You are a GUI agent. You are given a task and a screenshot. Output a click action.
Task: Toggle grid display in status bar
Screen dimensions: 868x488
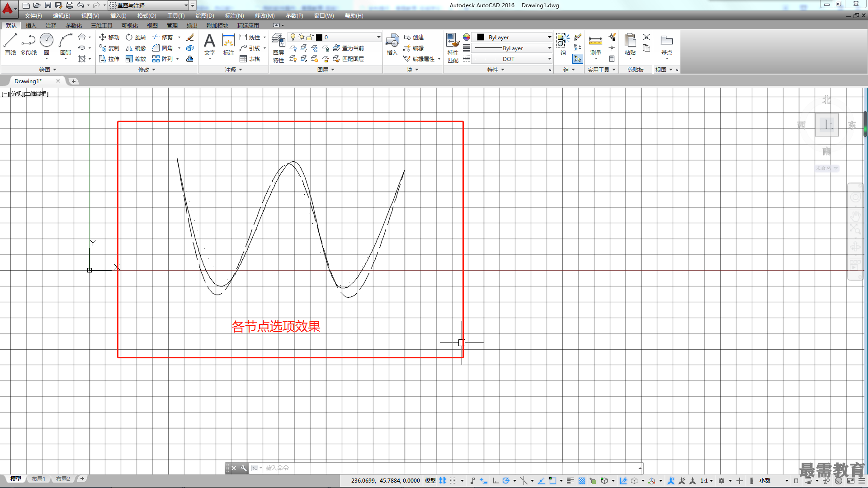443,481
